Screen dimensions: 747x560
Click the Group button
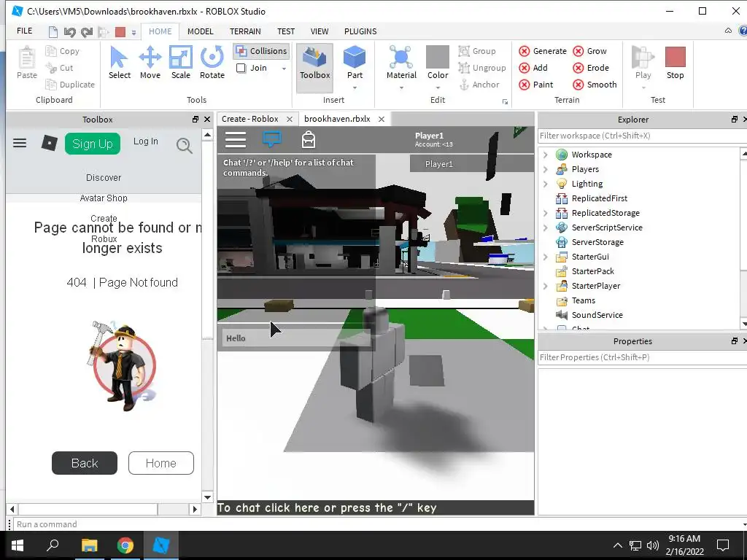tap(477, 51)
